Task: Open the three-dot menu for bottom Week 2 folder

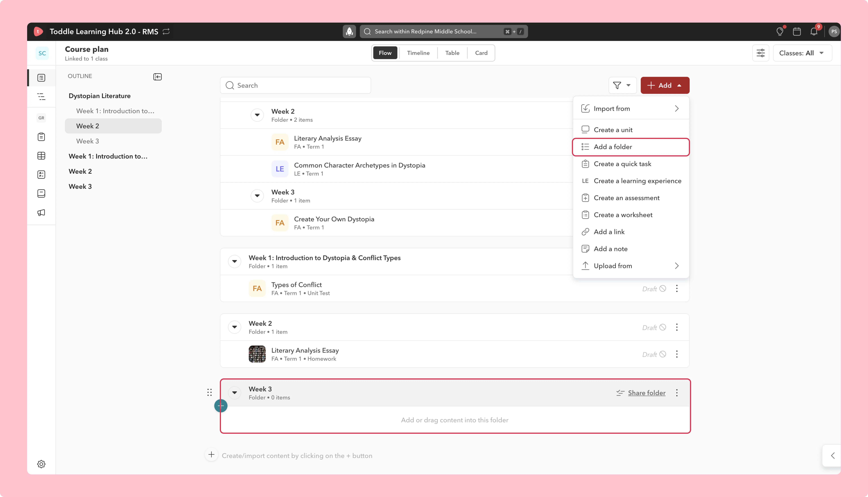Action: pyautogui.click(x=677, y=327)
